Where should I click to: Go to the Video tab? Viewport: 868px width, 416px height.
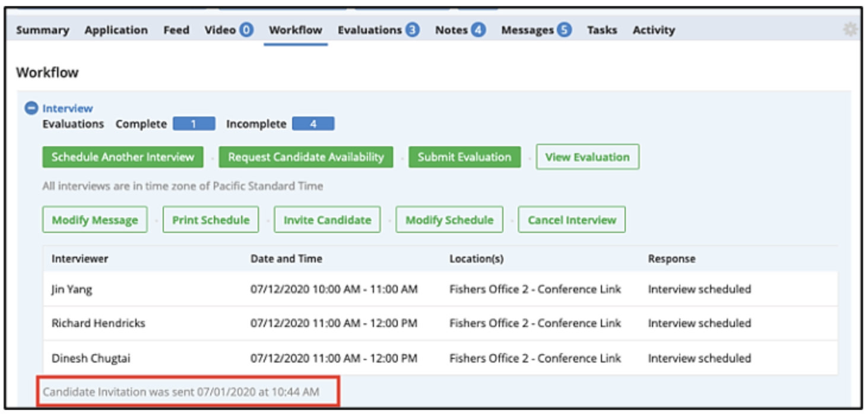click(229, 30)
